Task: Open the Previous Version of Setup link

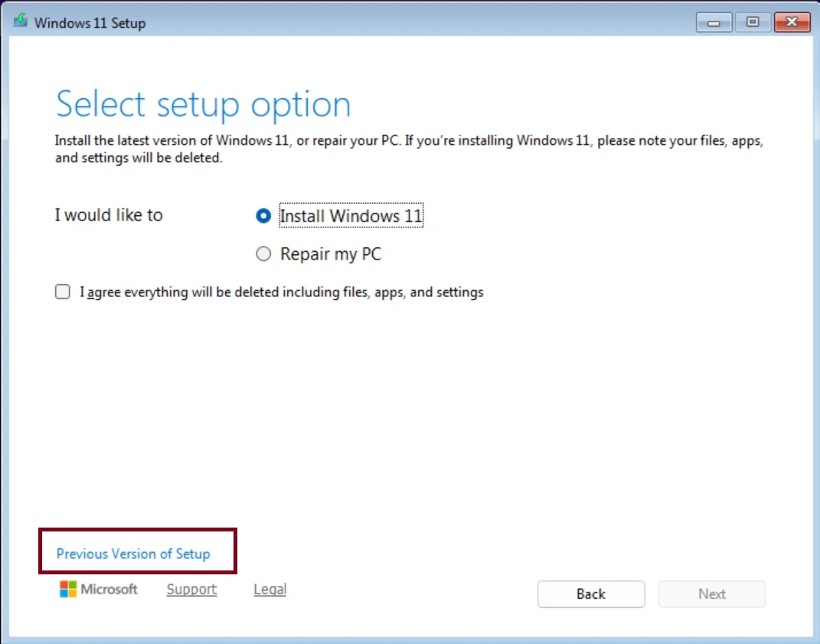Action: point(132,554)
